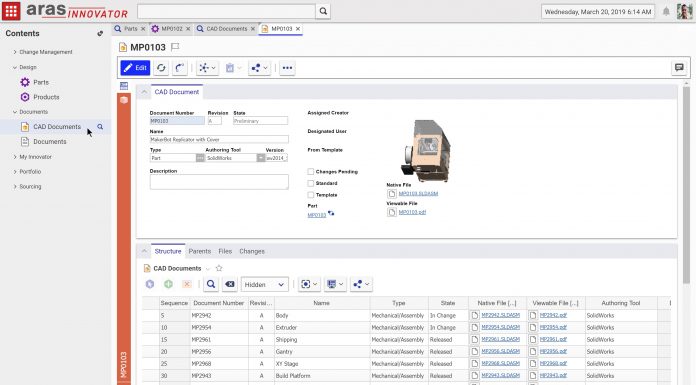The width and height of the screenshot is (696, 385).
Task: Click the vertical scrollbar on right
Action: pyautogui.click(x=686, y=184)
